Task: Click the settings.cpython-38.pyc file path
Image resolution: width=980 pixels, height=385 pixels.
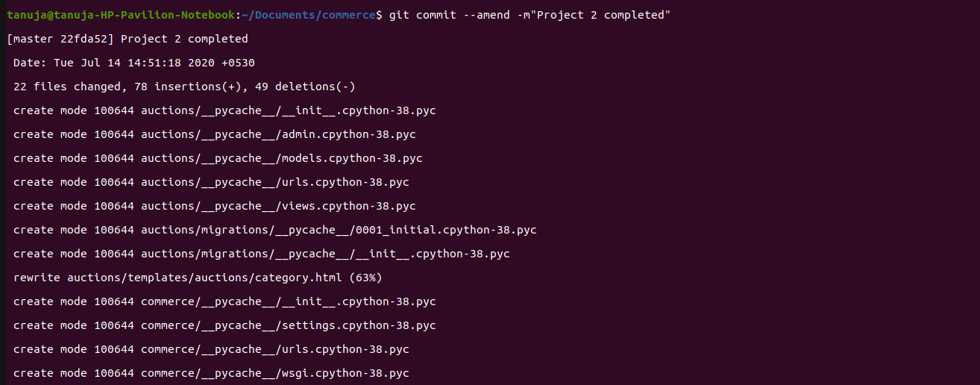Action: [x=288, y=325]
